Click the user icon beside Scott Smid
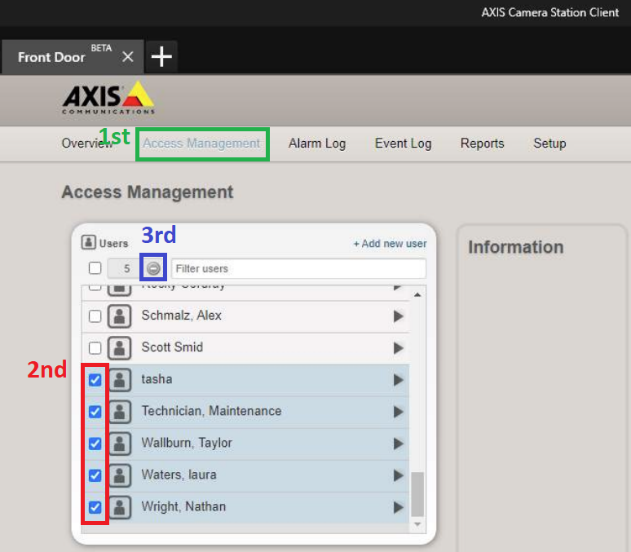Viewport: 631px width, 552px height. point(119,348)
